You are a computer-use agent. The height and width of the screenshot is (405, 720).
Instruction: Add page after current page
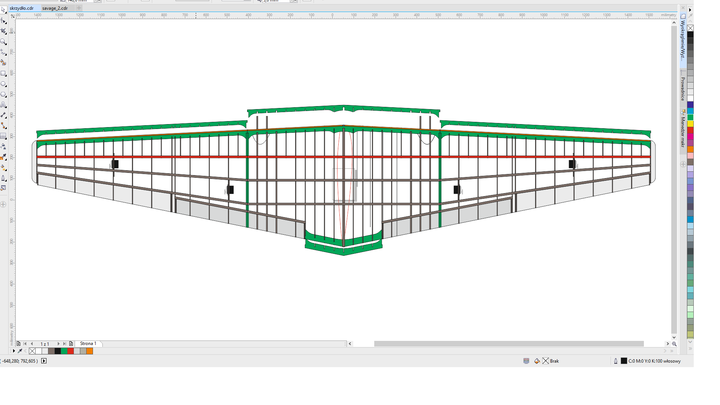point(71,343)
